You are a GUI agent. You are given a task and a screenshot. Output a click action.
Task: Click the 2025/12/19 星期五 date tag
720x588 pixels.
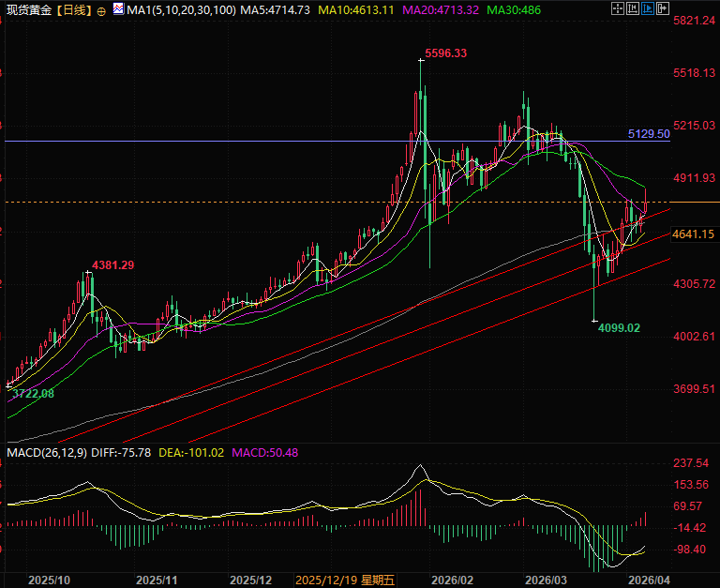click(345, 580)
